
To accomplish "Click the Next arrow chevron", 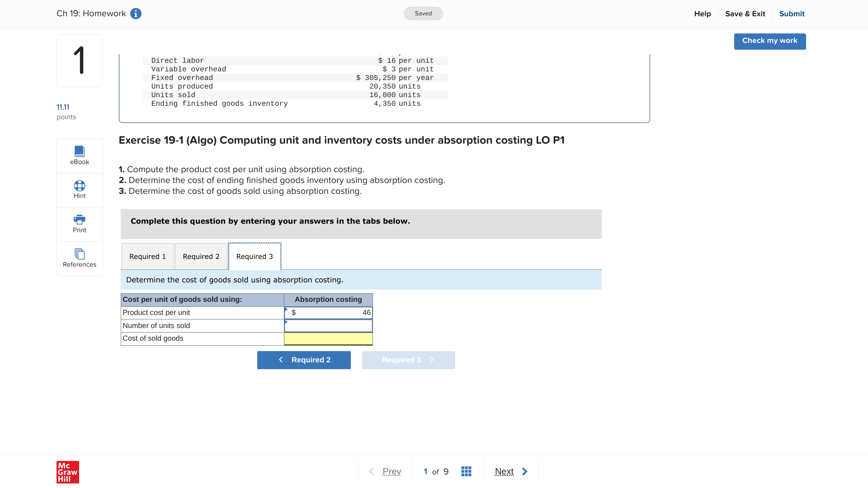I will pyautogui.click(x=524, y=471).
